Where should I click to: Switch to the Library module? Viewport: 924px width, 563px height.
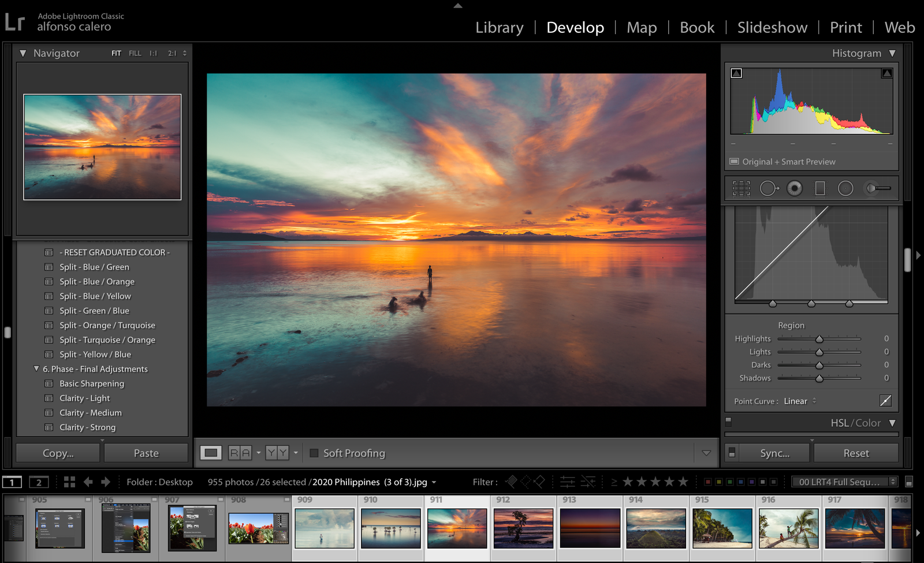tap(499, 27)
